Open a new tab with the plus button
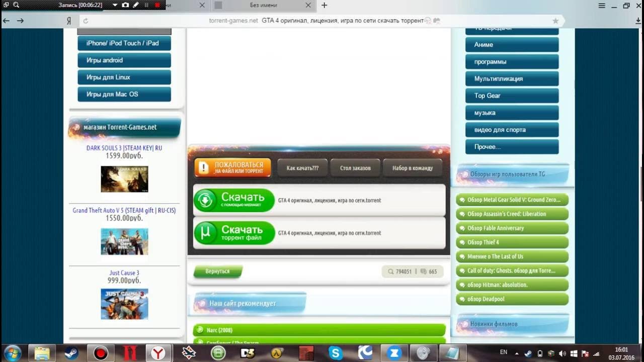The width and height of the screenshot is (644, 362). click(x=324, y=5)
